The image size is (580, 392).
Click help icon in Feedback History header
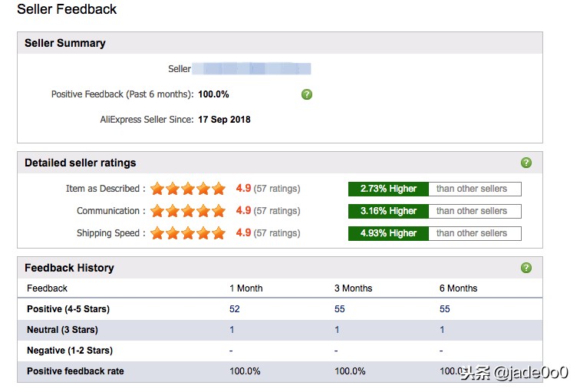tap(526, 268)
